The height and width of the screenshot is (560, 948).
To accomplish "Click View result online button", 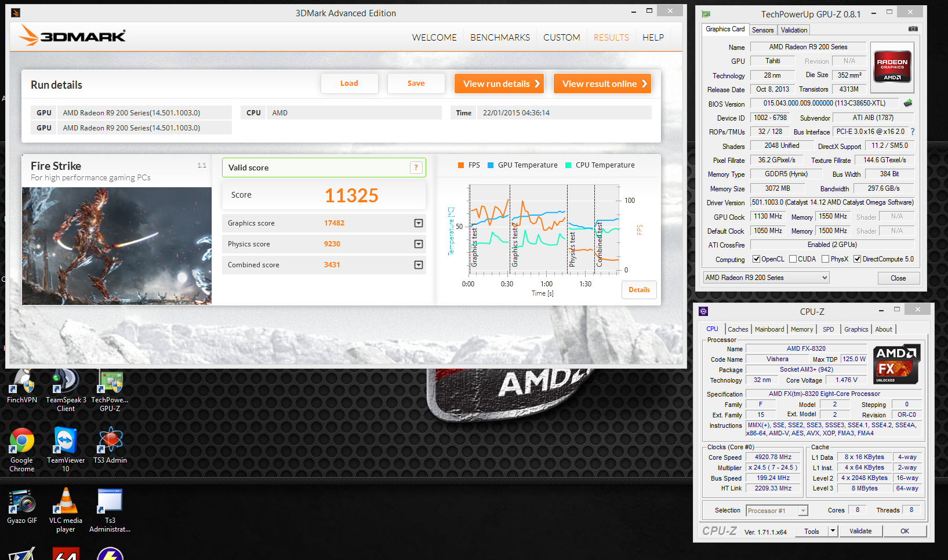I will [x=602, y=83].
